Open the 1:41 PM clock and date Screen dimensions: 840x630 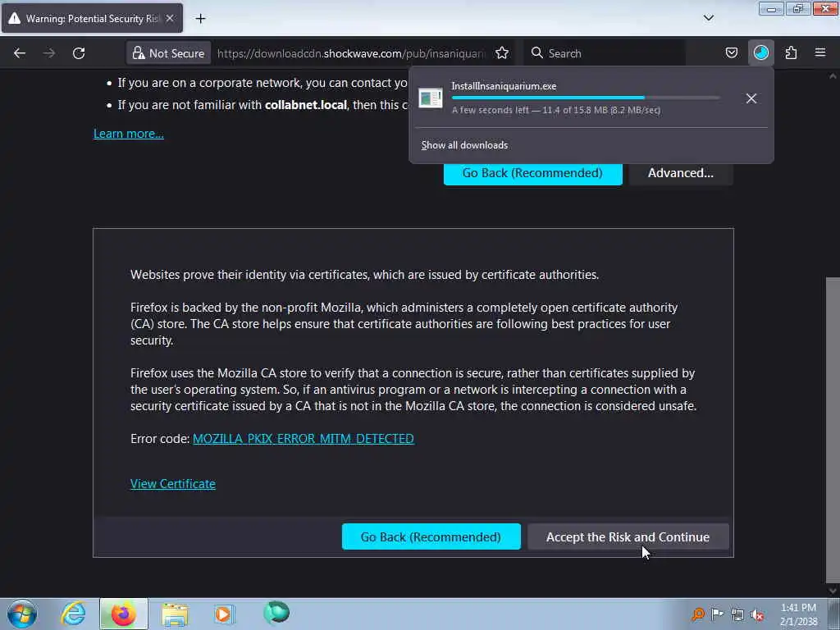[x=798, y=614]
